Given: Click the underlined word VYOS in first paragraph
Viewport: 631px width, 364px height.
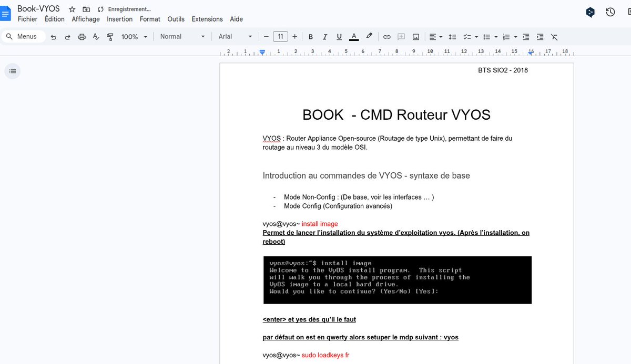Looking at the screenshot, I should (272, 139).
